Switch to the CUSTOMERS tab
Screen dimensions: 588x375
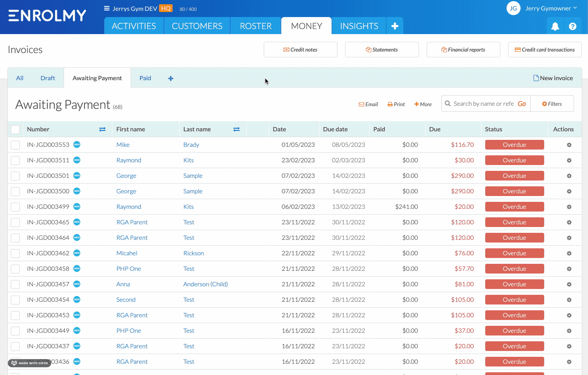tap(197, 26)
